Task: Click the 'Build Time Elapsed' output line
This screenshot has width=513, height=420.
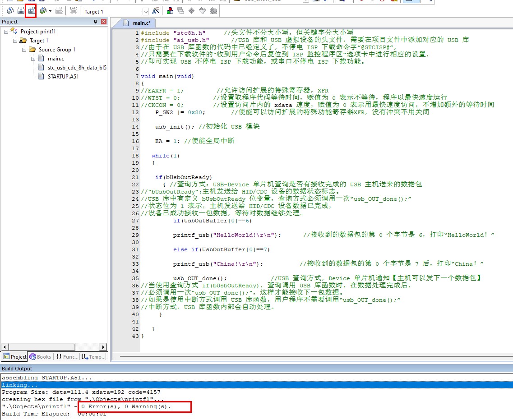Action: (x=54, y=414)
